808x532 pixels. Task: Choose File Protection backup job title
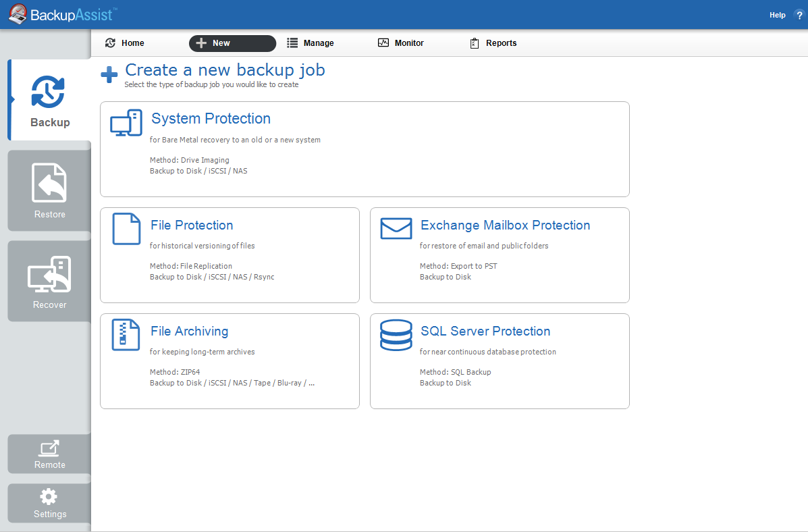(x=192, y=225)
